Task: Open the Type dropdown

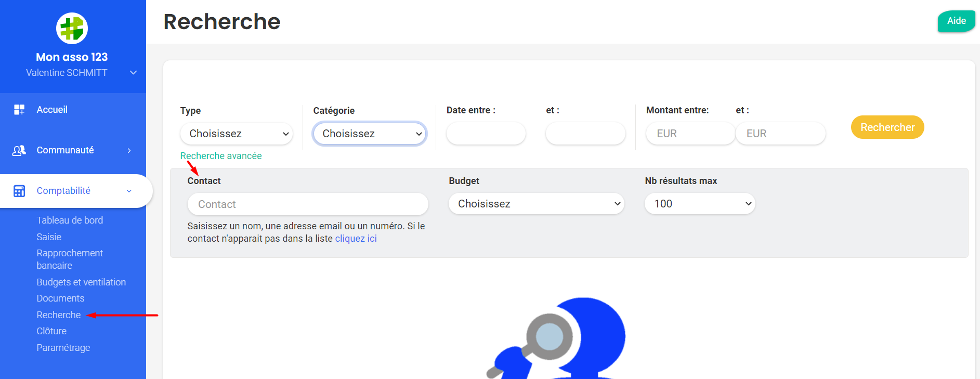Action: click(237, 134)
